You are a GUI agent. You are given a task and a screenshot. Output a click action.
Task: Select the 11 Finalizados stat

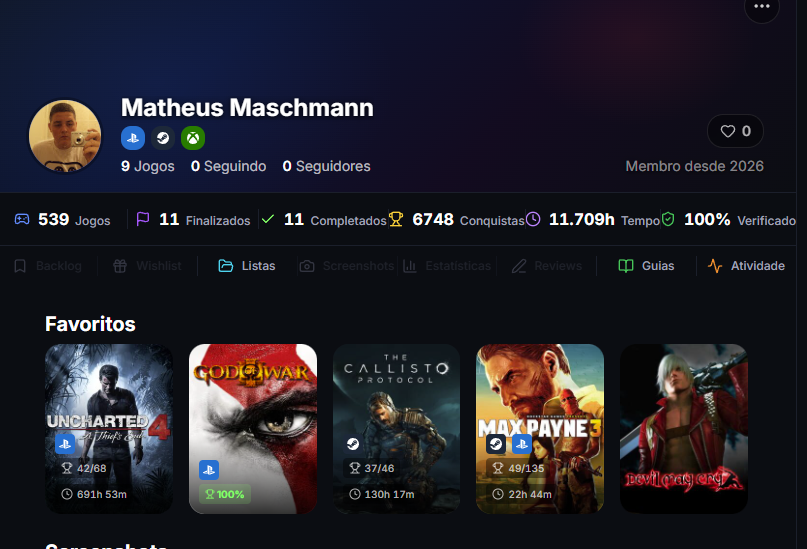pos(193,220)
